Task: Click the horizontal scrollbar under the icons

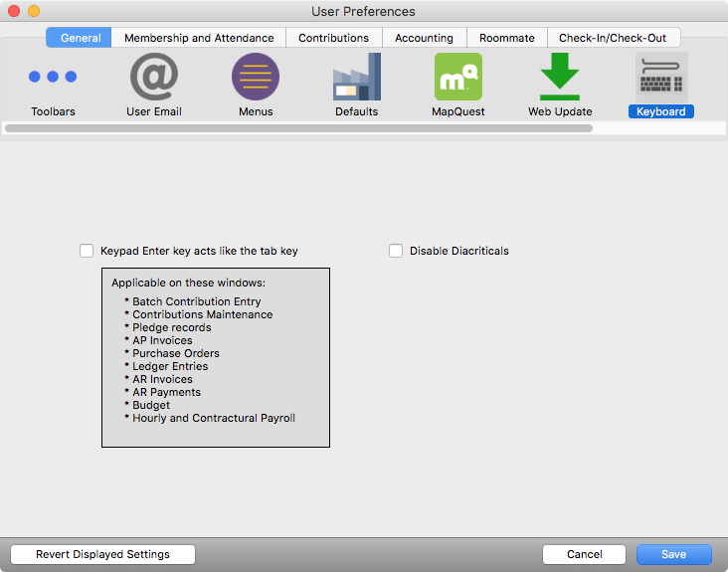Action: click(x=298, y=128)
